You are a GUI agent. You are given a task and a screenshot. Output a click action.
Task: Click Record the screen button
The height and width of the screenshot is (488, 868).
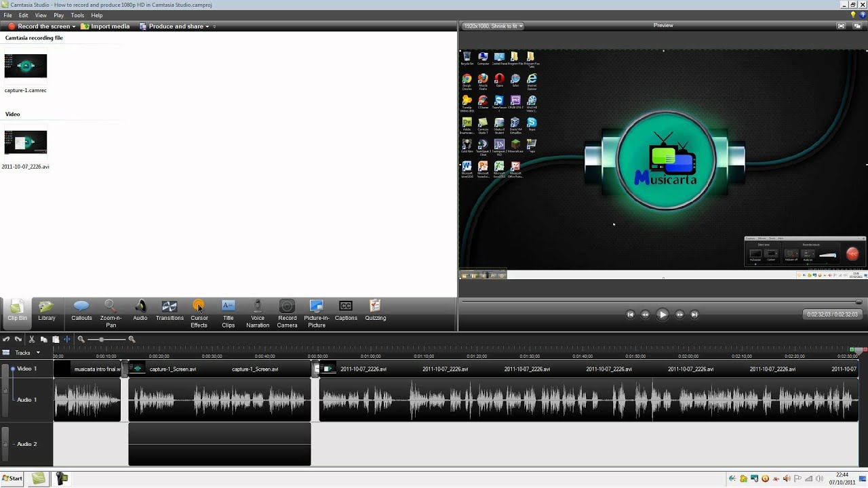tap(38, 26)
